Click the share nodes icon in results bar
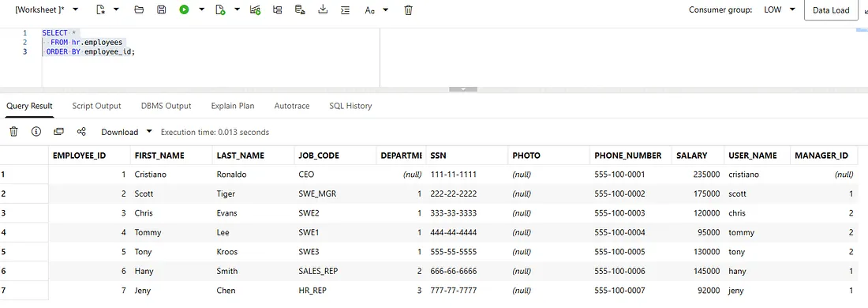This screenshot has width=868, height=308. coord(81,132)
